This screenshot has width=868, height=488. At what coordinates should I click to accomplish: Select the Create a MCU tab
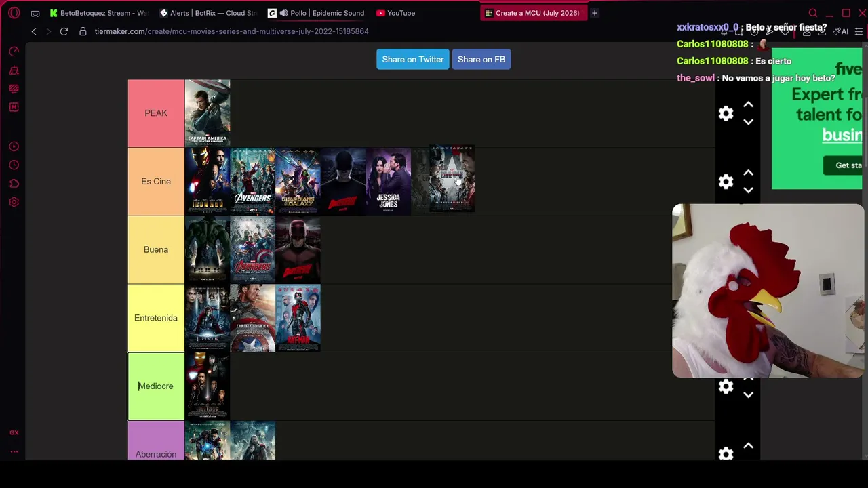(x=534, y=13)
